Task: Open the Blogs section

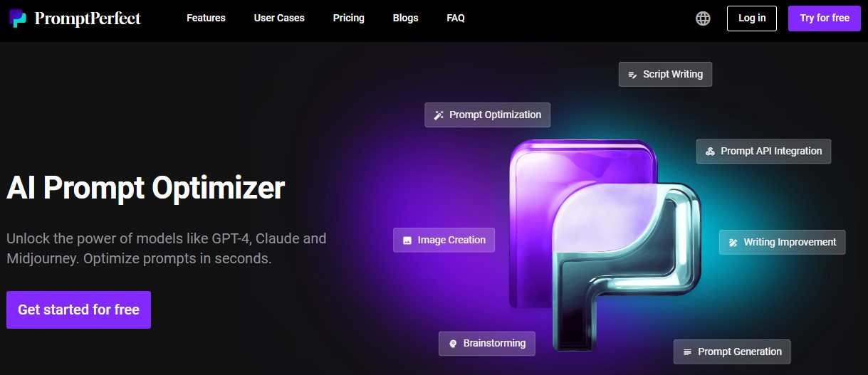Action: click(x=406, y=18)
